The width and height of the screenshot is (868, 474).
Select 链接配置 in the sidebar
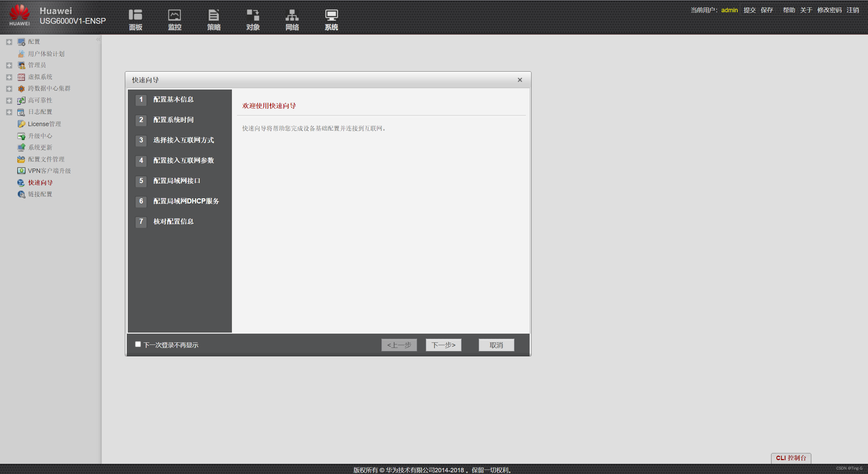click(40, 194)
